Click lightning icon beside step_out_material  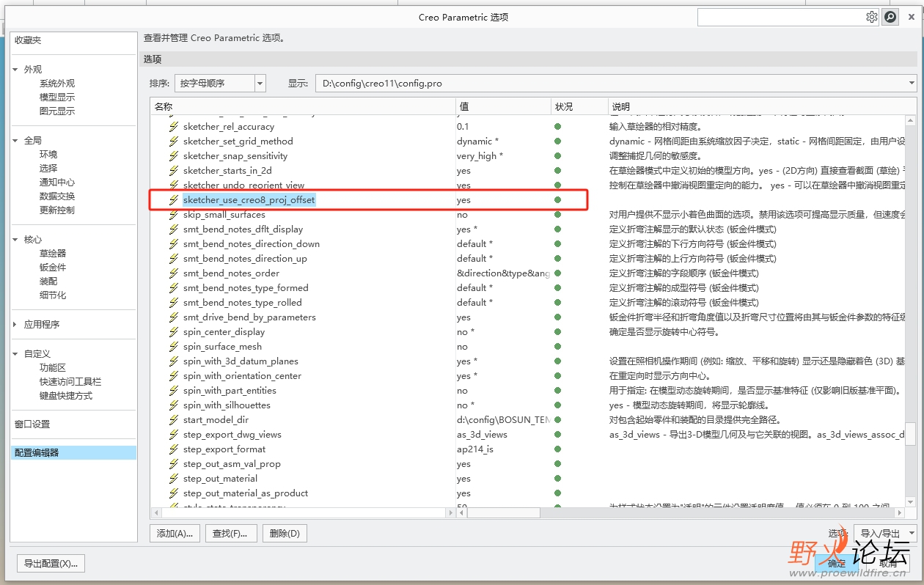[x=174, y=479]
